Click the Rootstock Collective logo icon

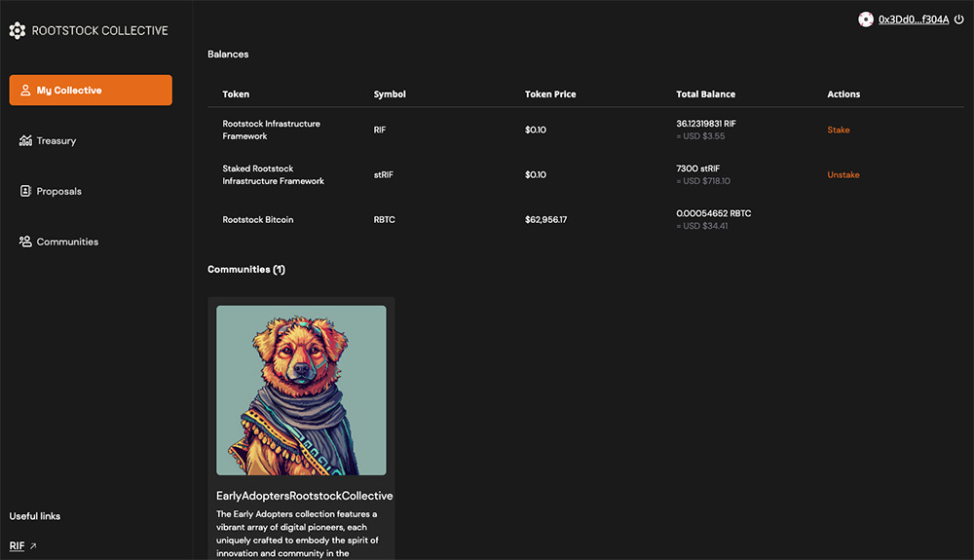pyautogui.click(x=18, y=31)
